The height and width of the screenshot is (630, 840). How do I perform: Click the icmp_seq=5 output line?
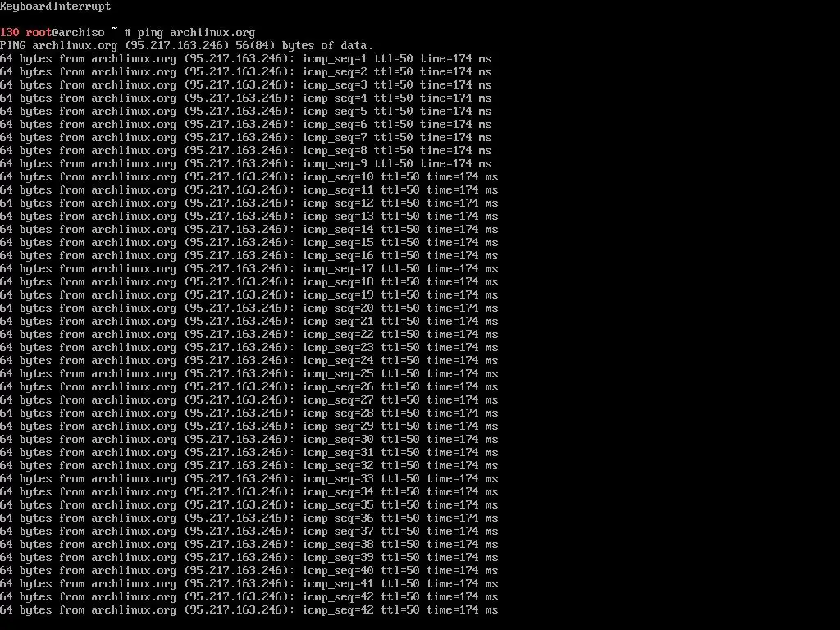tap(246, 112)
